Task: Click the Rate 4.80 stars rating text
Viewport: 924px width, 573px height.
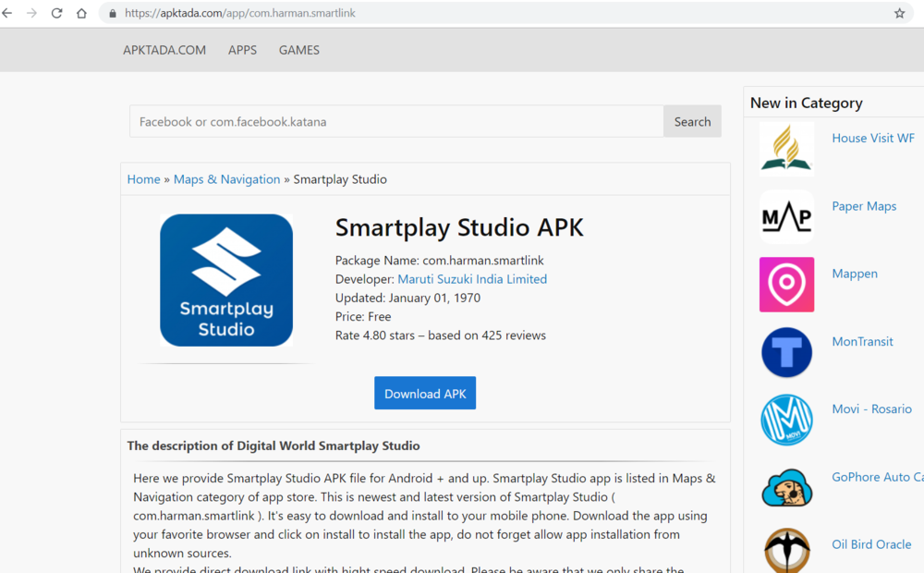Action: (x=441, y=335)
